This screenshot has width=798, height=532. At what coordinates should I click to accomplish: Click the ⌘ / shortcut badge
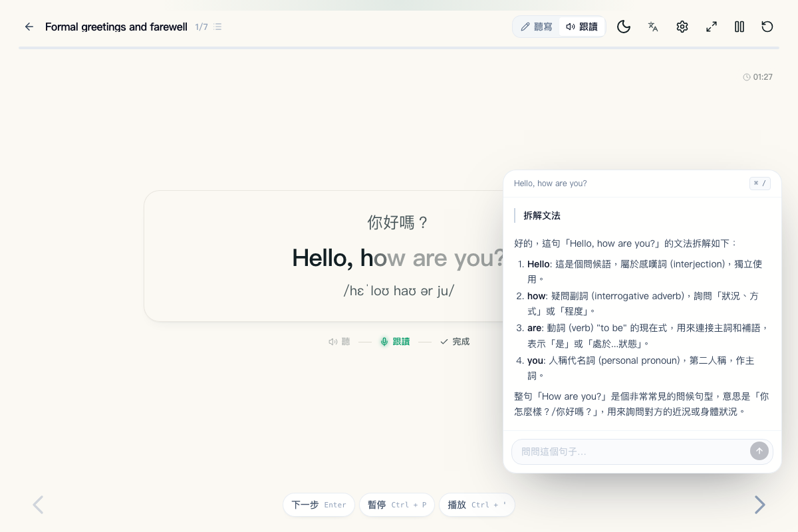[760, 184]
